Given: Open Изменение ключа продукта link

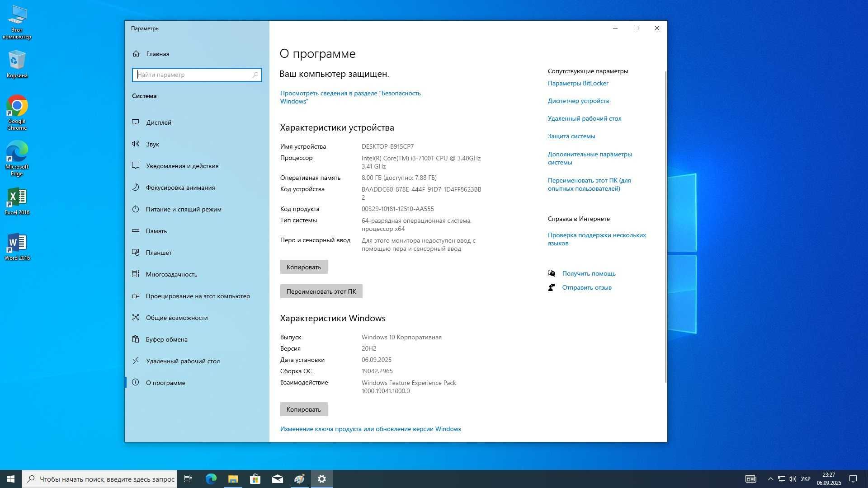Looking at the screenshot, I should click(371, 429).
